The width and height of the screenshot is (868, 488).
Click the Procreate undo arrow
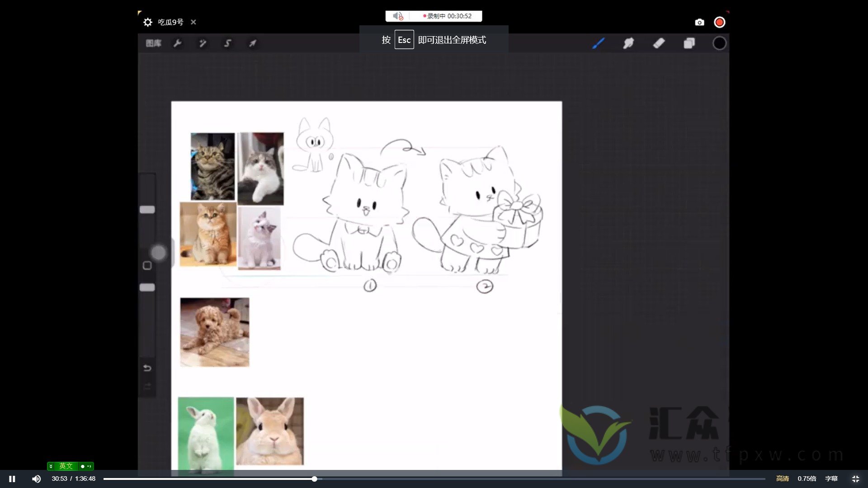click(147, 368)
